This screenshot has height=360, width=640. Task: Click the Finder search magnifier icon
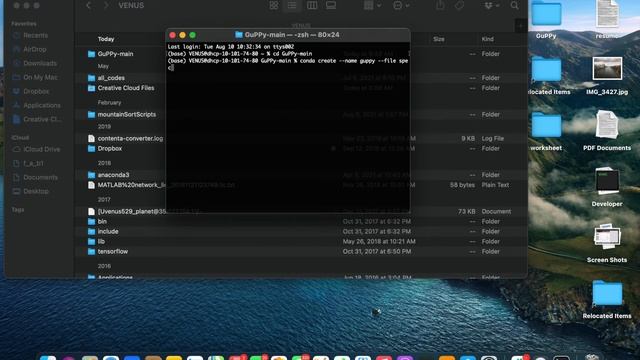(514, 5)
